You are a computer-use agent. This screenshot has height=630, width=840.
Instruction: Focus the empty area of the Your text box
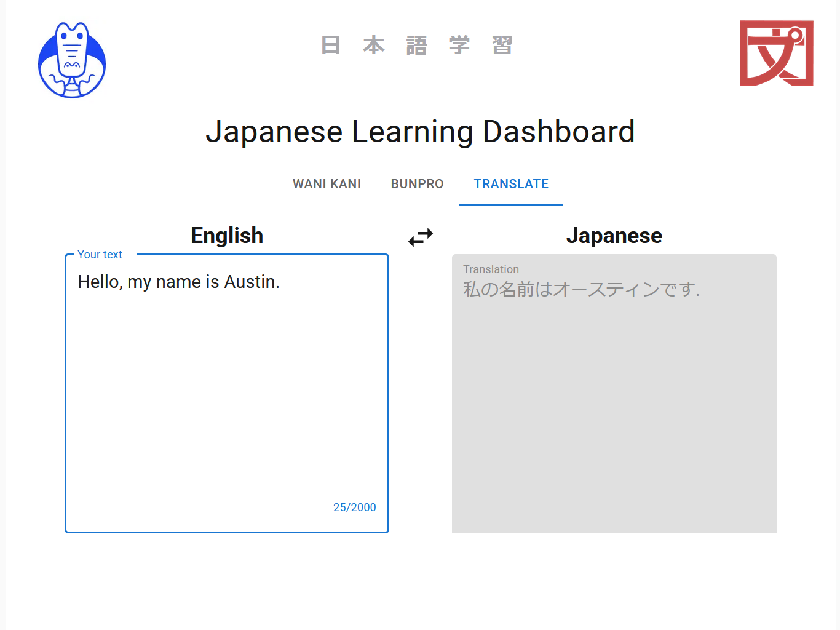coord(226,400)
